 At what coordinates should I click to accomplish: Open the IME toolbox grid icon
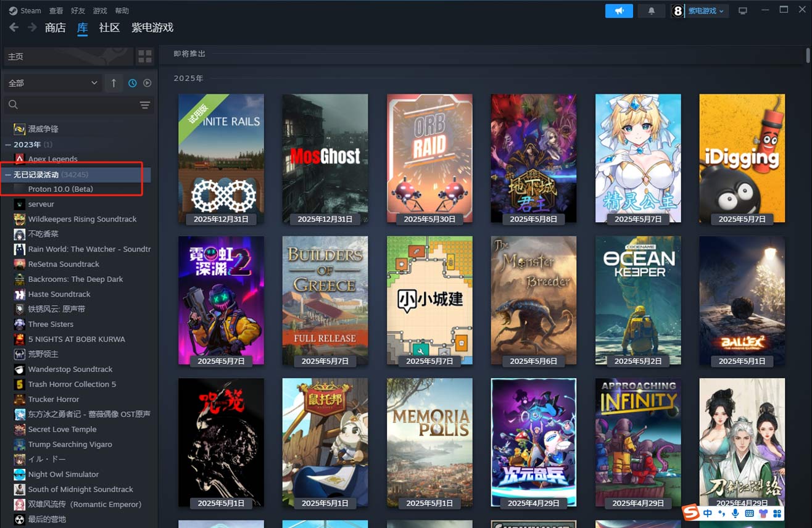coord(777,513)
